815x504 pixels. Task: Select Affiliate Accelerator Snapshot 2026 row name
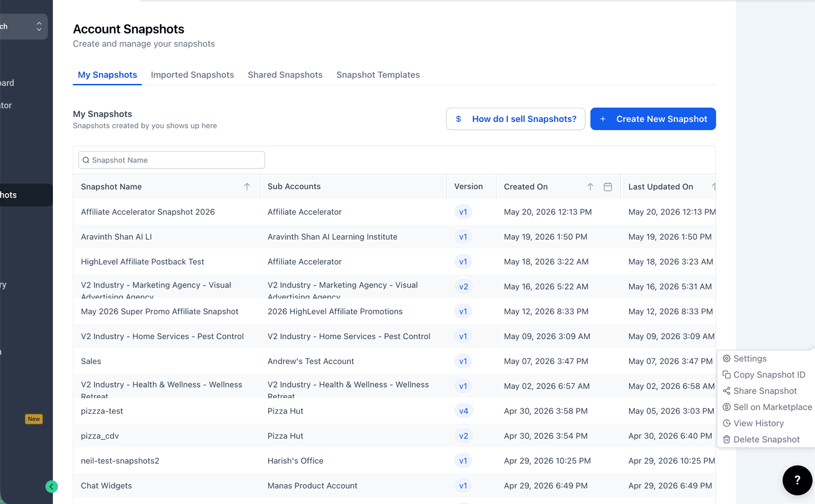pos(148,212)
